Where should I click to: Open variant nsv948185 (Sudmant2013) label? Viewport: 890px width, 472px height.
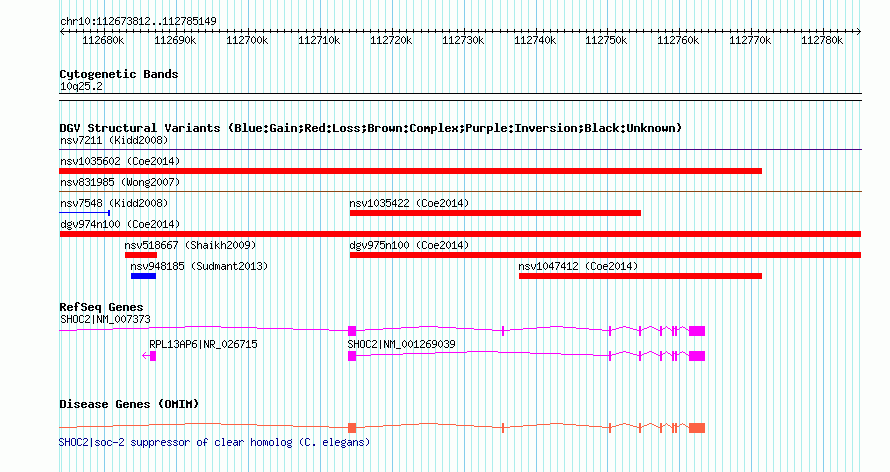199,266
